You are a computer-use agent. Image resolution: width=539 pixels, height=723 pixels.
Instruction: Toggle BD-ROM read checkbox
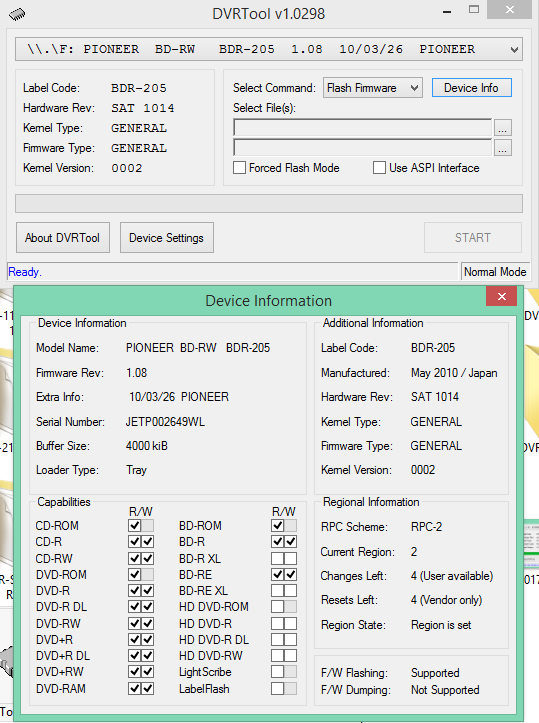coord(277,526)
